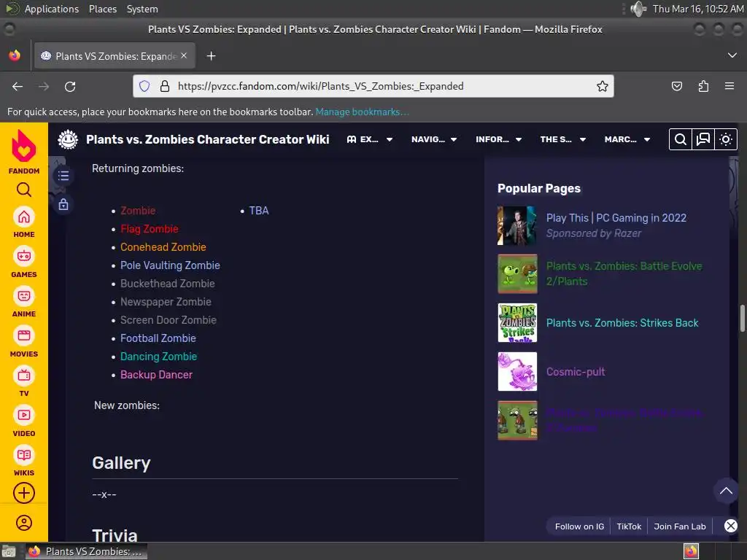The width and height of the screenshot is (747, 560).
Task: Reload the page in Firefox
Action: point(70,87)
